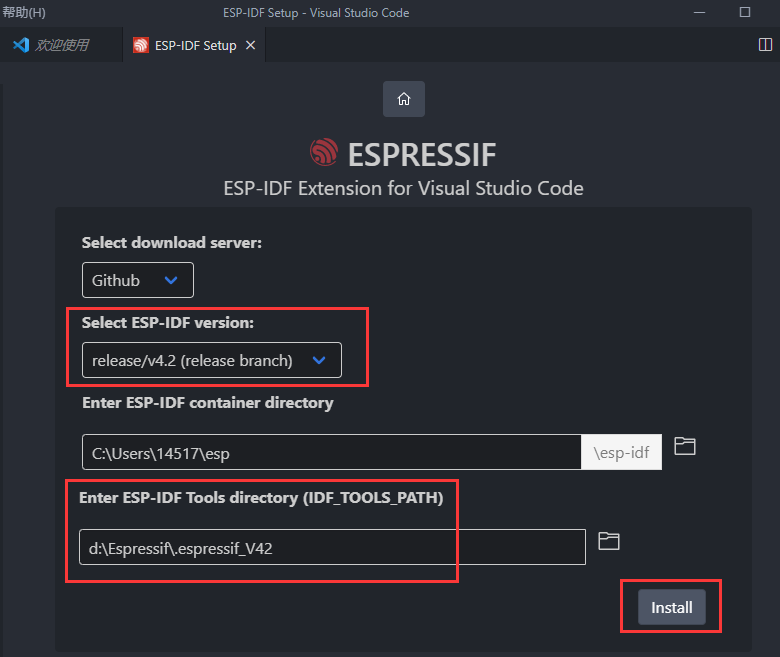Close the ESP-IDF Setup tab
The image size is (780, 657).
click(251, 45)
